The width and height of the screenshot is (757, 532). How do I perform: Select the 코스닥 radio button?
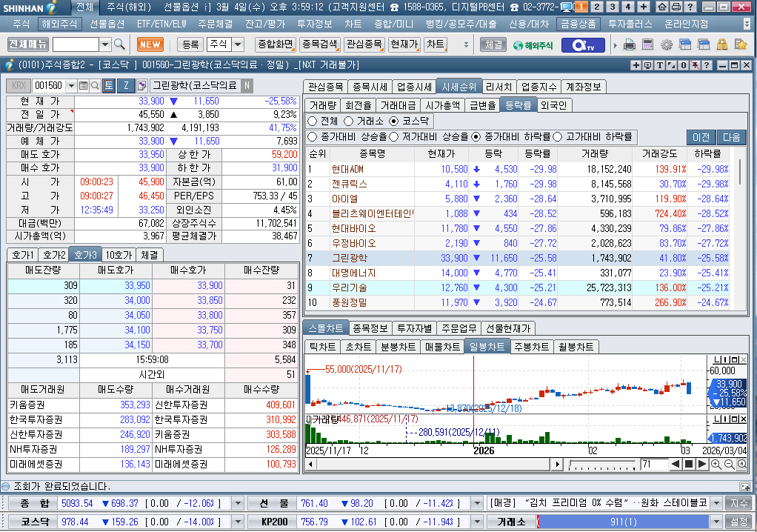(394, 122)
